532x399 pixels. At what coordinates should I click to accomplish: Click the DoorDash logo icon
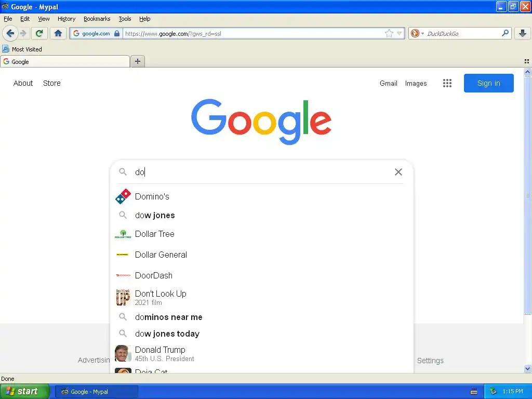123,275
